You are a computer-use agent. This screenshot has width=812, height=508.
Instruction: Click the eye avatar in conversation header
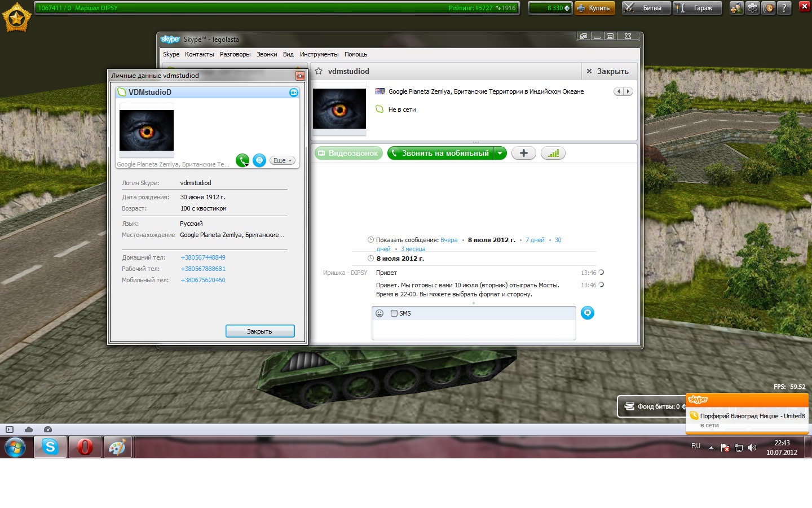pyautogui.click(x=339, y=109)
